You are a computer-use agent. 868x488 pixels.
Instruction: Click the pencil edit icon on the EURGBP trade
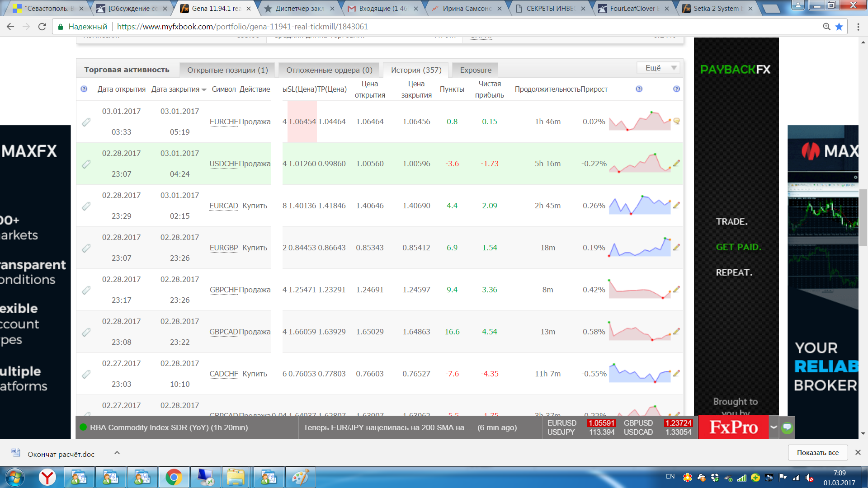tap(676, 247)
